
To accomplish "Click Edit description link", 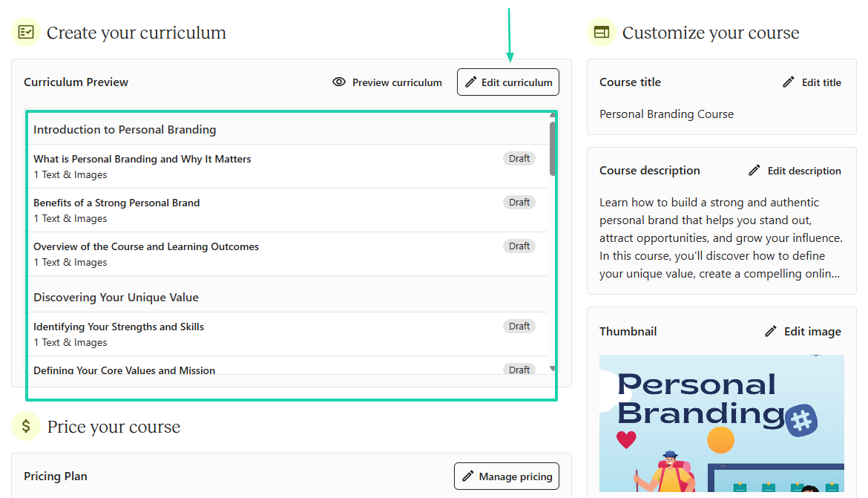I will tap(795, 171).
